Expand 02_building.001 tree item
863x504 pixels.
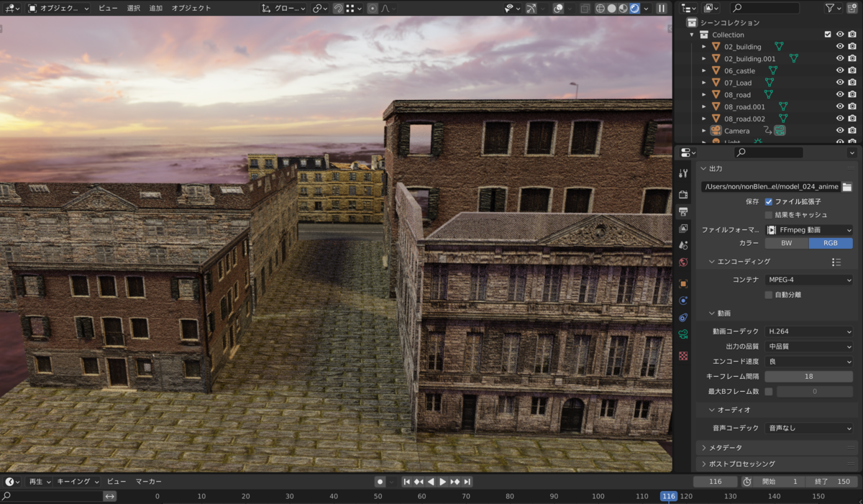(x=704, y=59)
